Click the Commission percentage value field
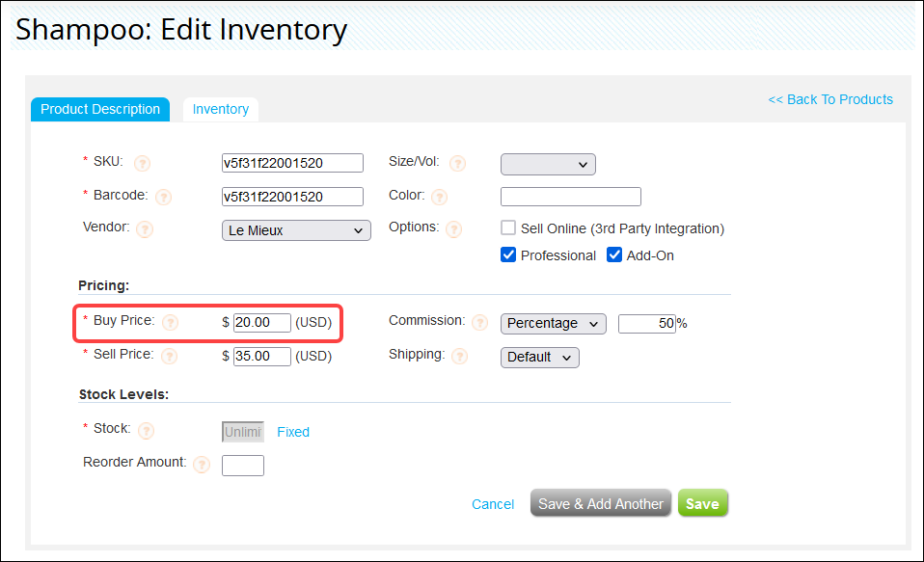 (x=647, y=324)
